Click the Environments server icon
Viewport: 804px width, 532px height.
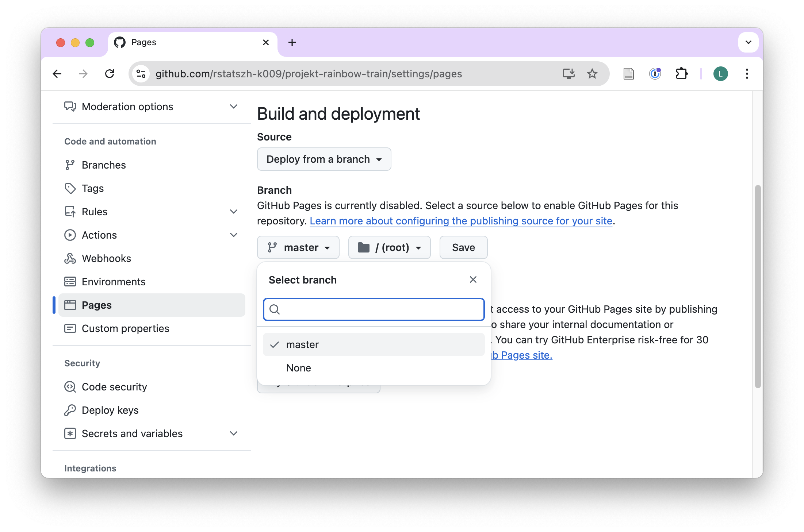[x=70, y=282]
